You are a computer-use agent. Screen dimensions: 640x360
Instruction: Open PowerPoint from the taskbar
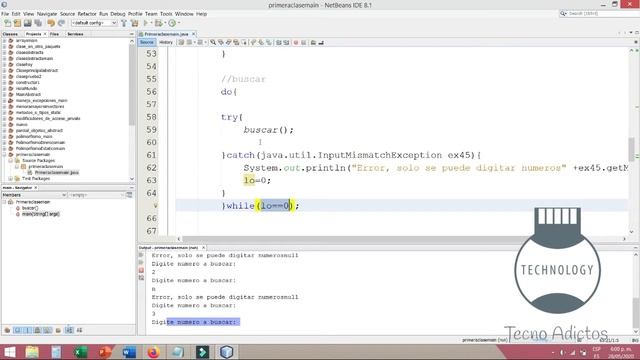[x=105, y=352]
